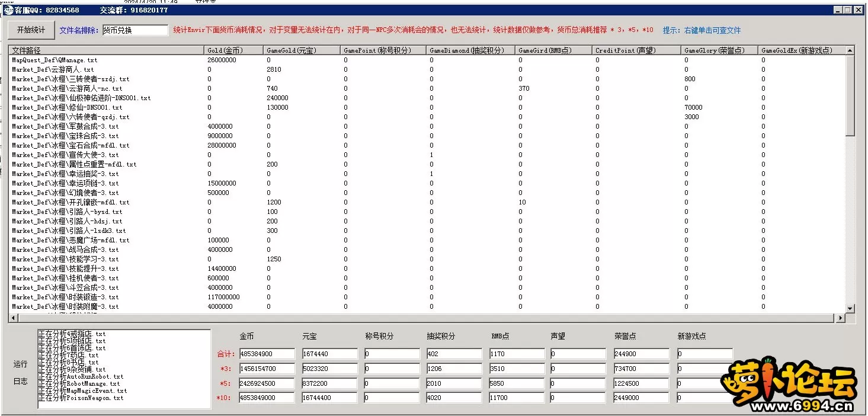Sort by the Gold(金币) column header

tap(234, 51)
